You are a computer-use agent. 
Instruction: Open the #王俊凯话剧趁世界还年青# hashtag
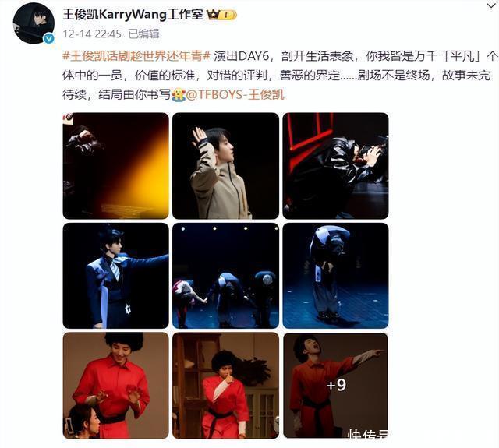tap(136, 56)
